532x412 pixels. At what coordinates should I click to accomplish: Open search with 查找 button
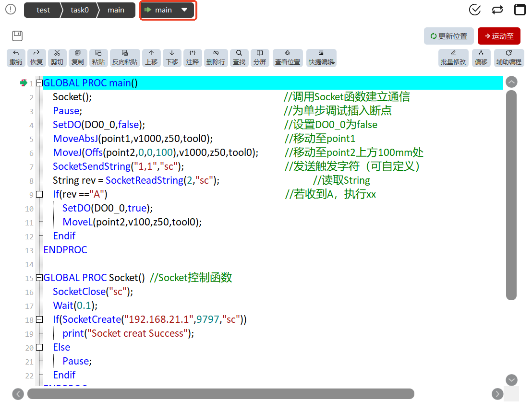(239, 58)
